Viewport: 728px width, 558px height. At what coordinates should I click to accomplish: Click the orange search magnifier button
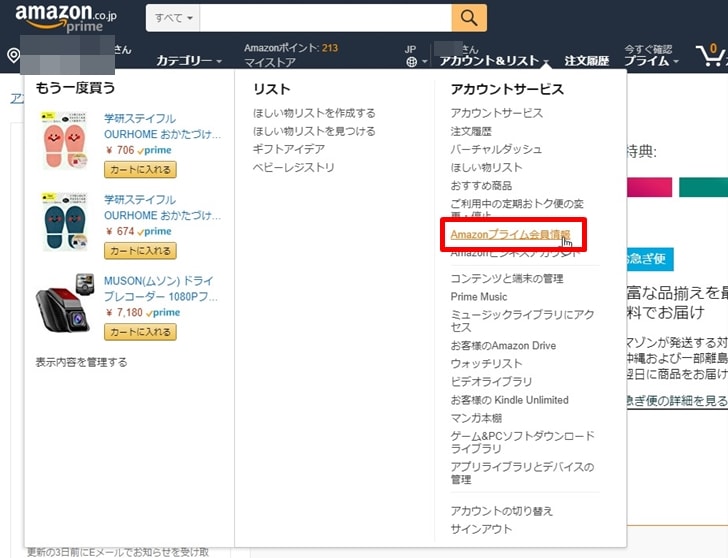(469, 18)
